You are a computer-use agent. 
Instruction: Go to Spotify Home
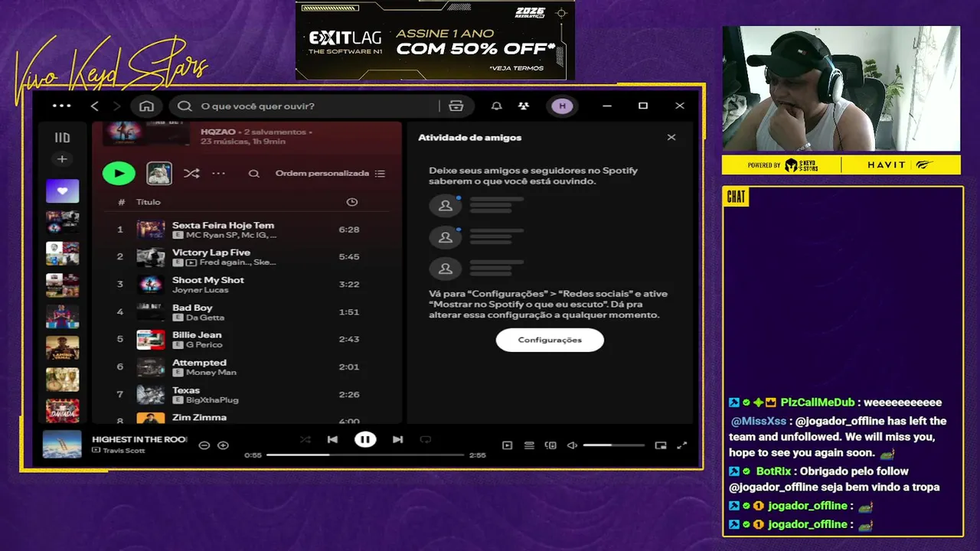coord(146,106)
